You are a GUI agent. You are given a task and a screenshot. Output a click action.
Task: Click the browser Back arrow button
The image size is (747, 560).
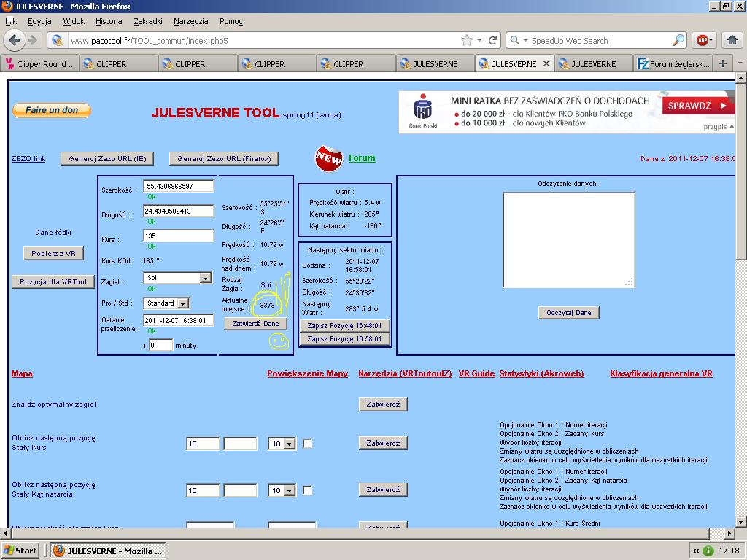14,40
